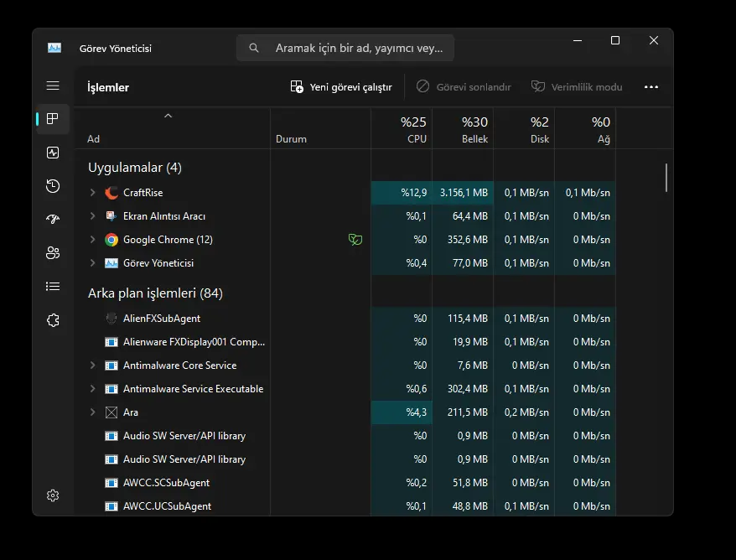Click Verimlilik modu button
Screen dimensions: 736x560
[x=577, y=87]
